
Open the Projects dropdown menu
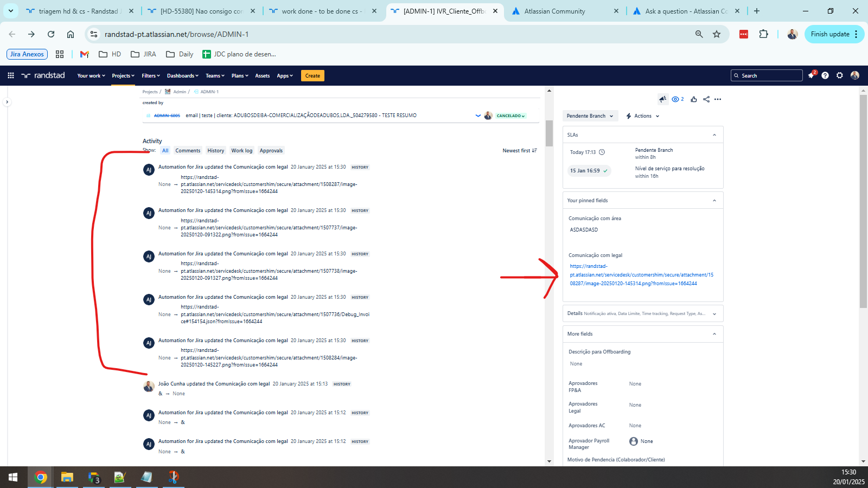pos(123,76)
